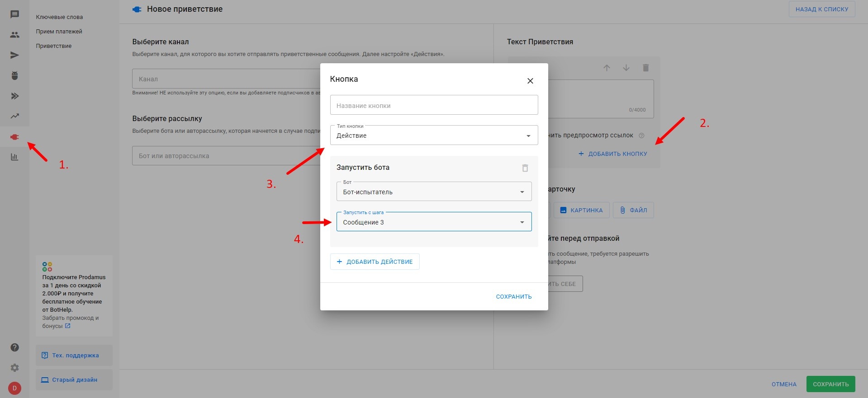The height and width of the screenshot is (398, 868).
Task: Open the subscribers people icon
Action: [x=14, y=35]
